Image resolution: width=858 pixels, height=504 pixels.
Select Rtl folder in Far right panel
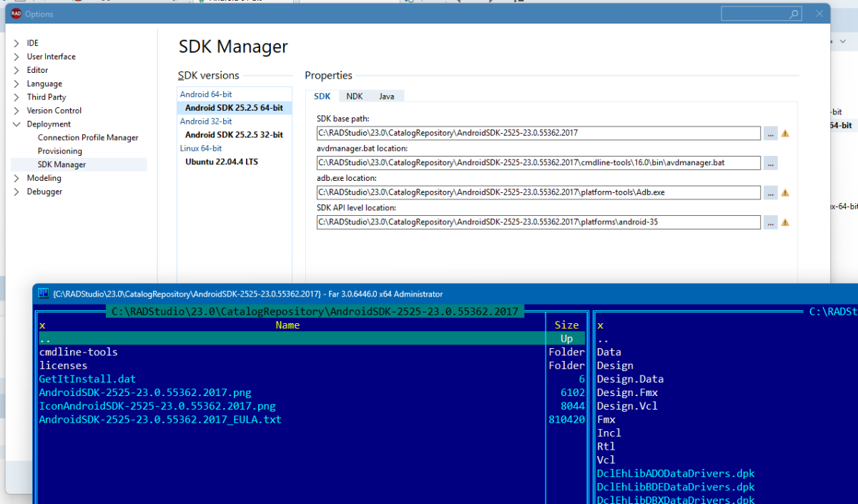606,448
